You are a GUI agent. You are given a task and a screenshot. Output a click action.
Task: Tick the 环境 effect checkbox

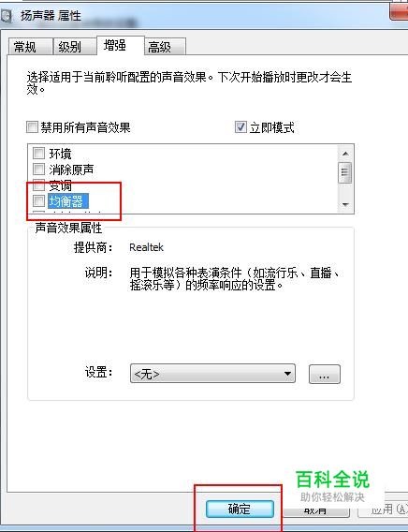(38, 153)
